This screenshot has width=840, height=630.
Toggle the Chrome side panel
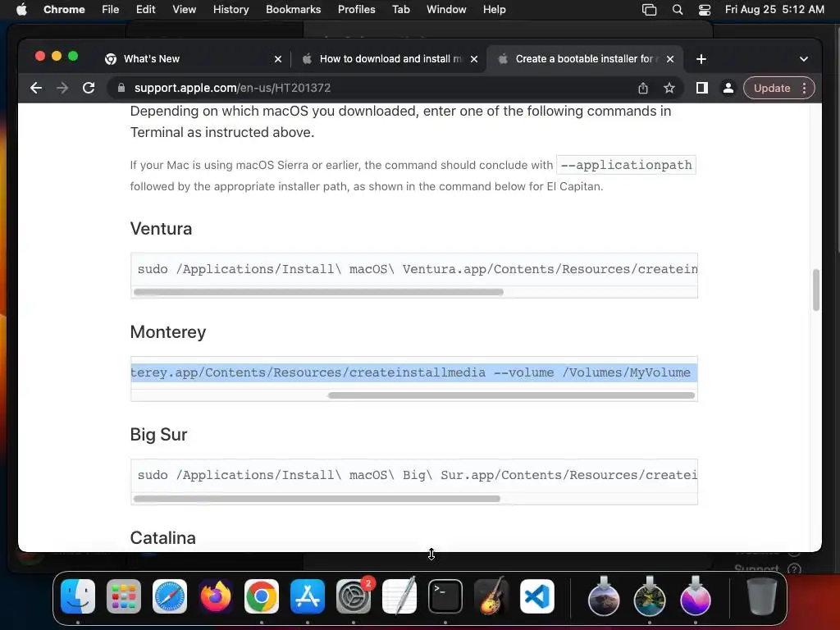(702, 88)
